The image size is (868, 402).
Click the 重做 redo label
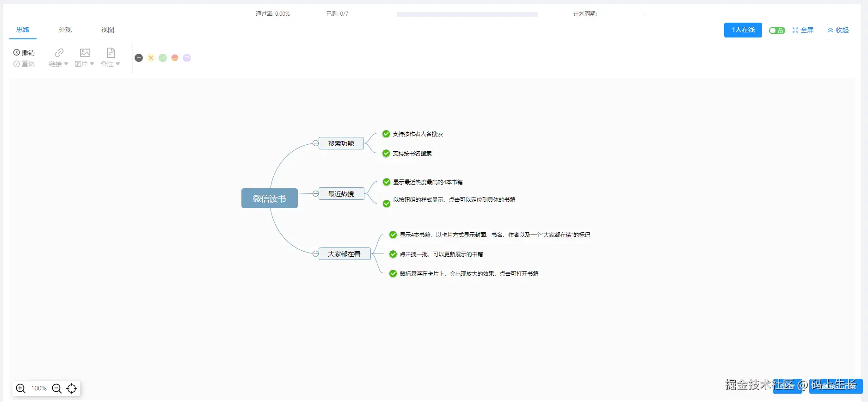(28, 64)
